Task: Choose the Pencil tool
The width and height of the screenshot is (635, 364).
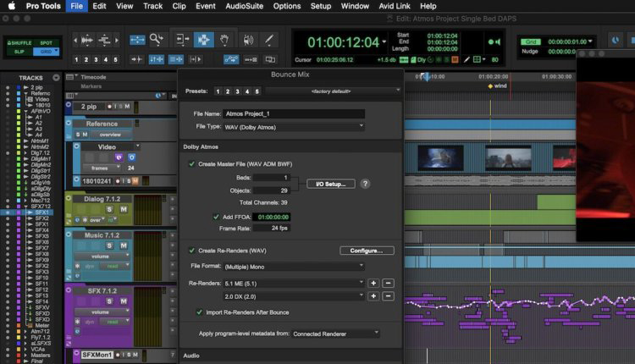Action: (268, 39)
